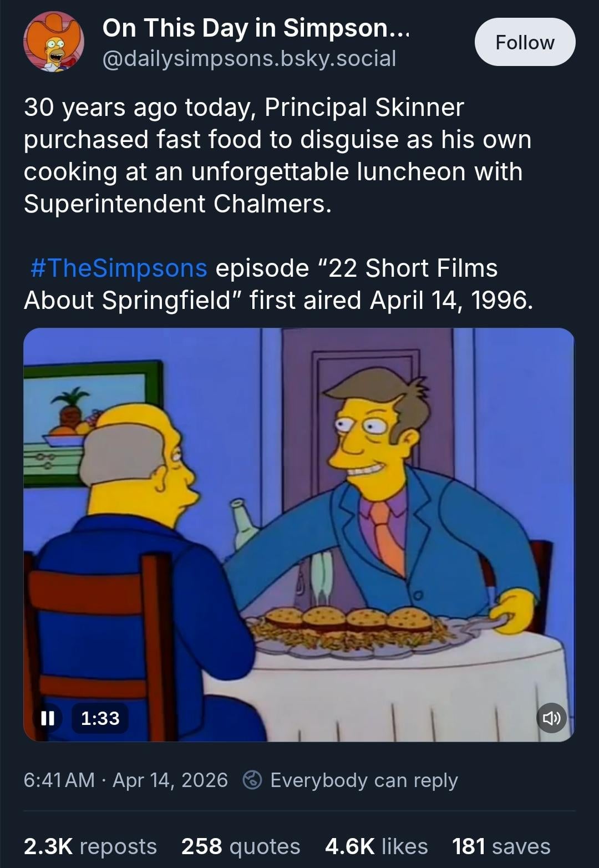Pause the video with the pause icon
599x868 pixels.
point(48,718)
